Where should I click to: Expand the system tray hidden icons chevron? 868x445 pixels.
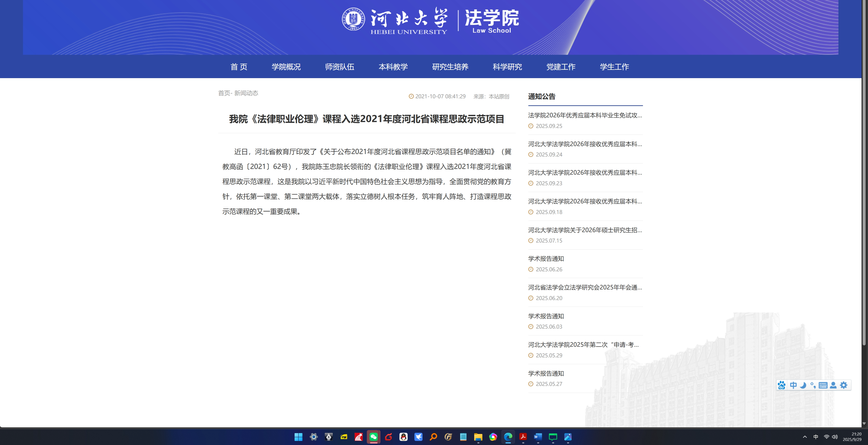pyautogui.click(x=805, y=437)
